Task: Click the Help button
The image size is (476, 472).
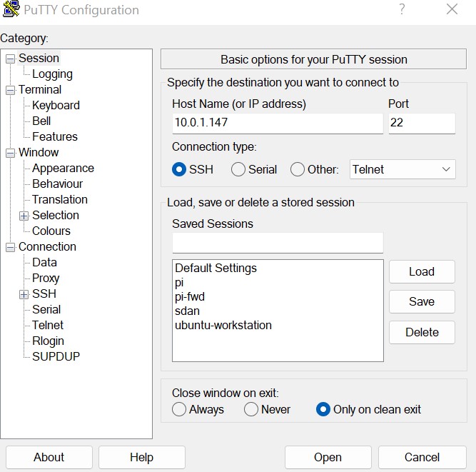Action: coord(142,457)
